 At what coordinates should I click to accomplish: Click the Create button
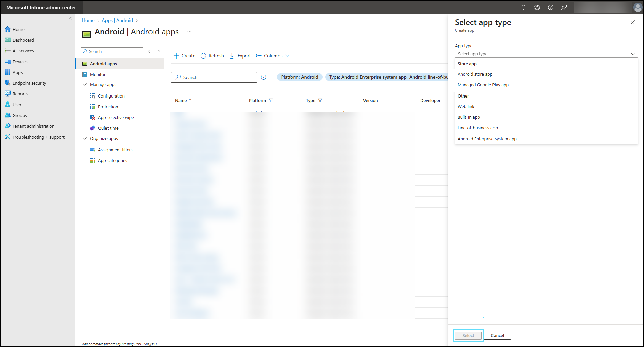(184, 56)
